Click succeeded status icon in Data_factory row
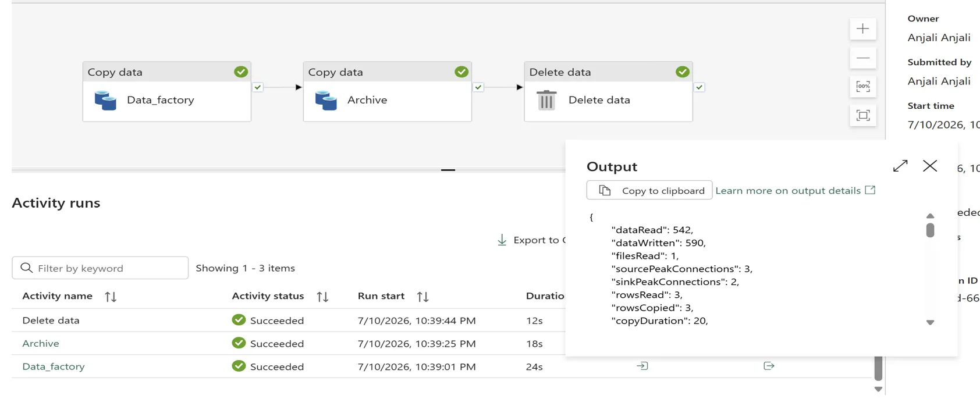 coord(239,366)
